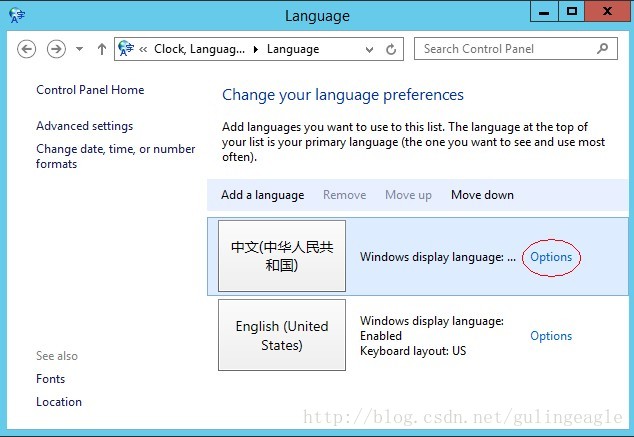This screenshot has height=437, width=634.
Task: Click the Back navigation arrow
Action: tap(27, 49)
